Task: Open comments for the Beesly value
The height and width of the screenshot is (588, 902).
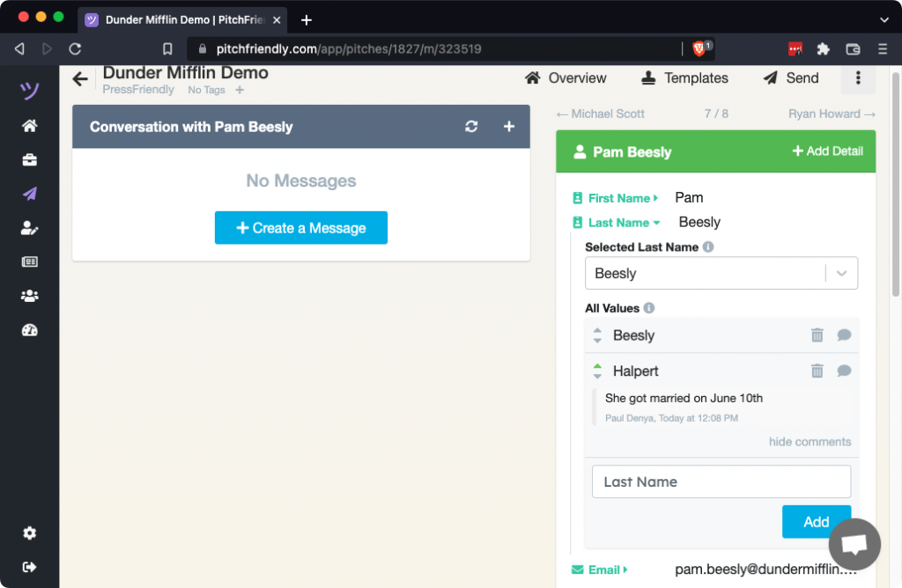Action: [x=844, y=335]
